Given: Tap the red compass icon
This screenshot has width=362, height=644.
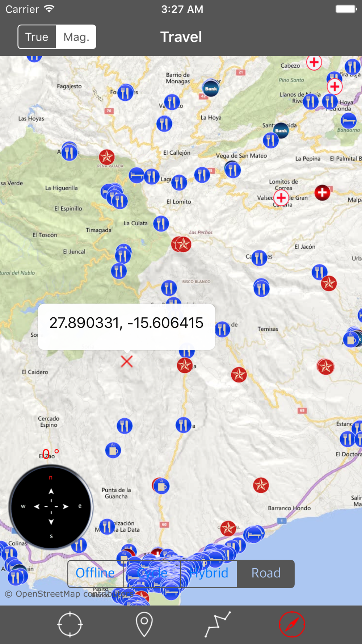Looking at the screenshot, I should click(292, 624).
